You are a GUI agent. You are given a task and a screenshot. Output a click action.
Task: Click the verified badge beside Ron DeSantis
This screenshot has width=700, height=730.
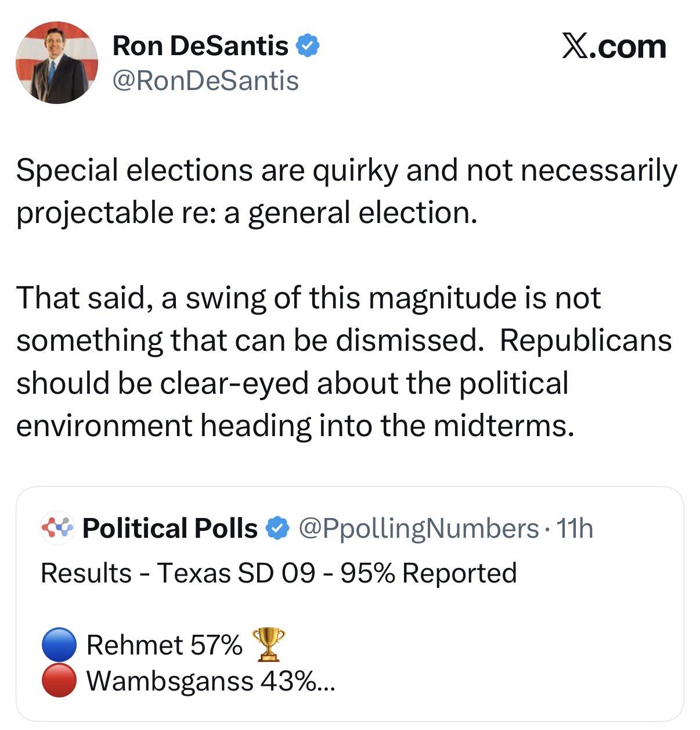pos(308,45)
